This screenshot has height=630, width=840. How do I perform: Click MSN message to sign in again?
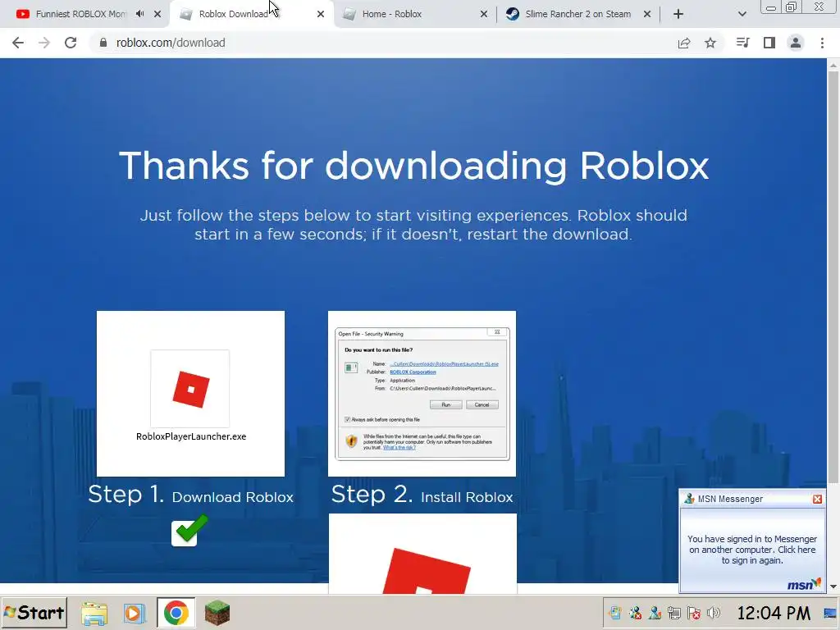click(x=752, y=550)
